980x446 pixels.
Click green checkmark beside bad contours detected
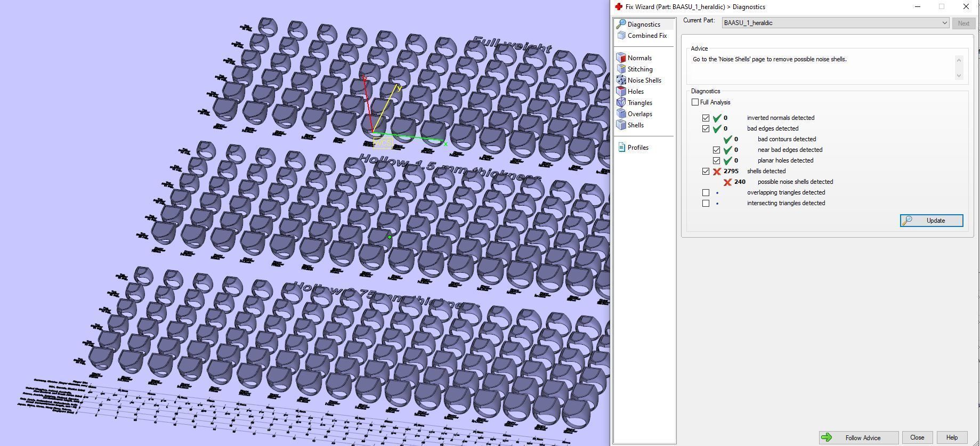coord(727,139)
